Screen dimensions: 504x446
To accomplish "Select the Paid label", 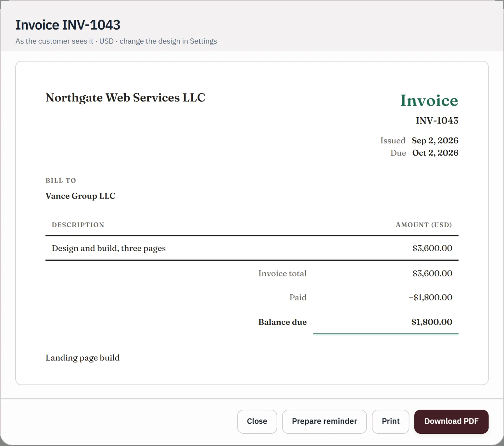I will click(x=298, y=298).
